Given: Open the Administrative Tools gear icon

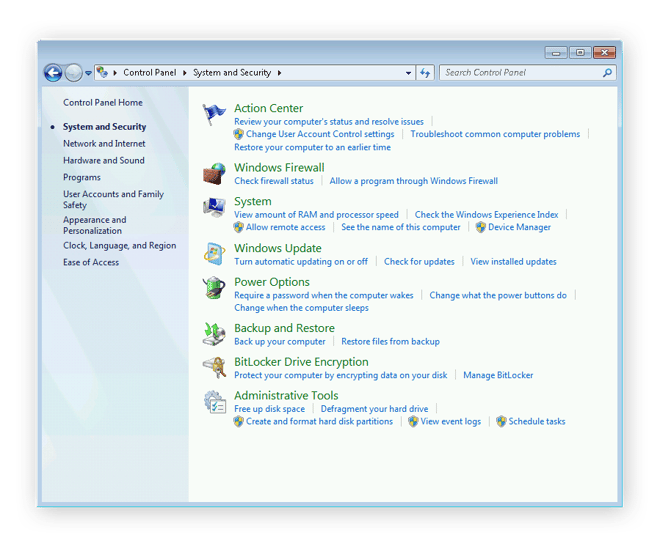Looking at the screenshot, I should (215, 401).
